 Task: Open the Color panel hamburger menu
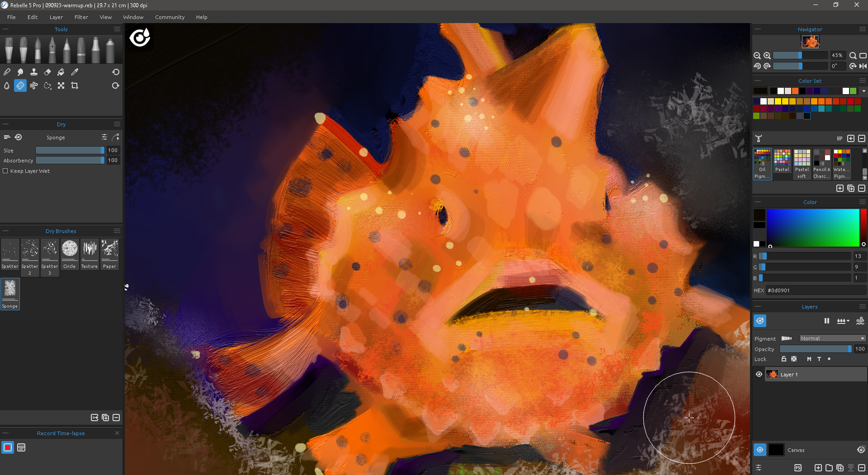(x=863, y=202)
